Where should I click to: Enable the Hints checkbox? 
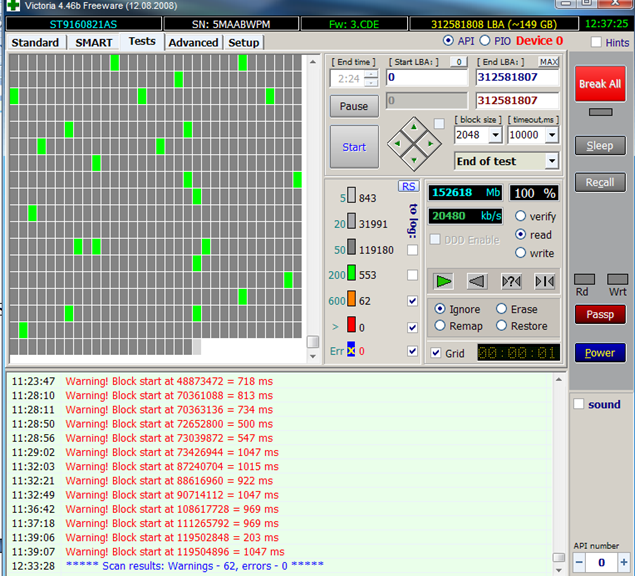pos(596,42)
